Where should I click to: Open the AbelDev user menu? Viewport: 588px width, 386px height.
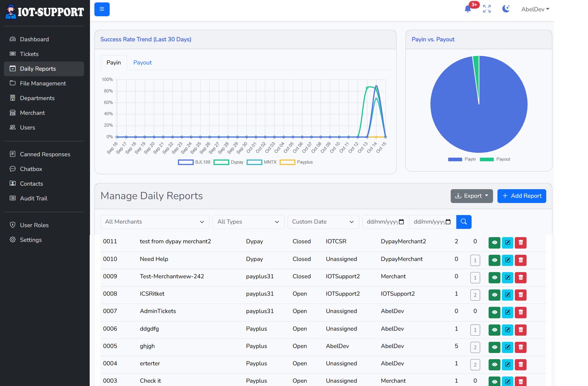click(x=535, y=9)
